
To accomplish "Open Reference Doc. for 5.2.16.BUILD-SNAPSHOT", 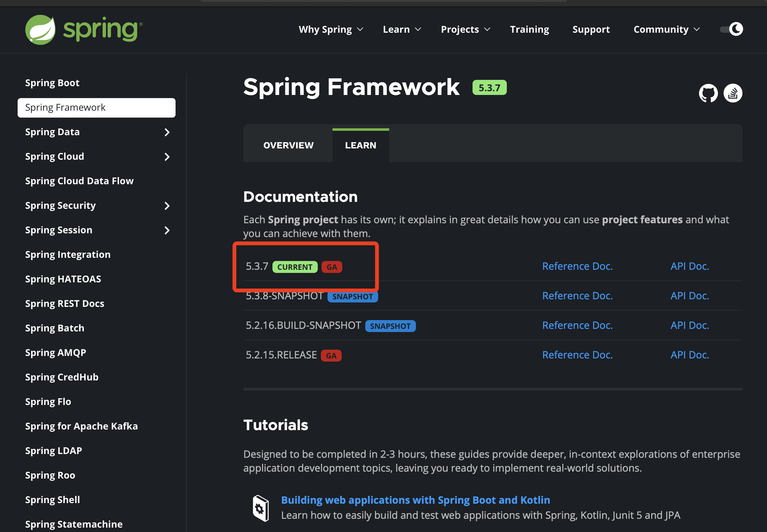I will coord(577,325).
